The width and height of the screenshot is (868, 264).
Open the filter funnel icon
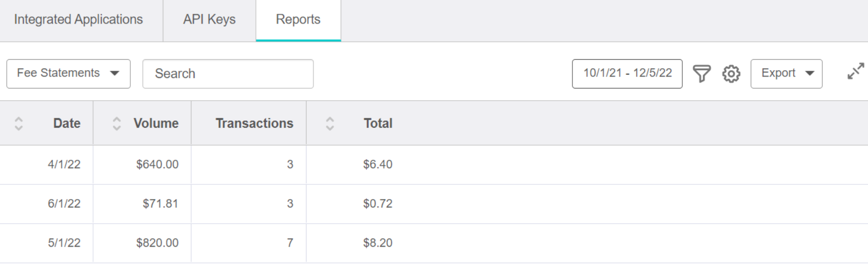(x=702, y=74)
